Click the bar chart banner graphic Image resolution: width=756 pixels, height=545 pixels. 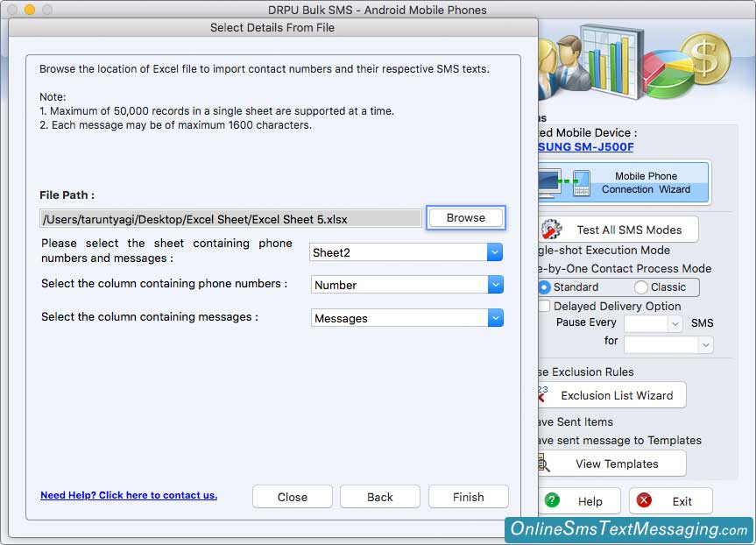point(611,60)
